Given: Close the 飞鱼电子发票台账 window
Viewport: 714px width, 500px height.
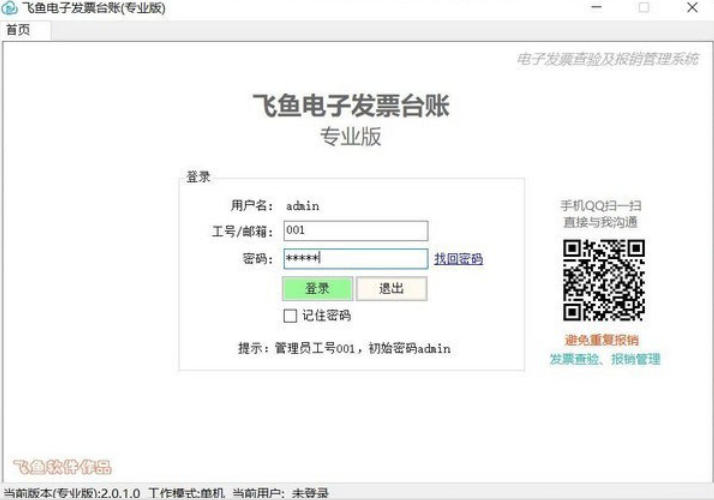Looking at the screenshot, I should click(692, 7).
